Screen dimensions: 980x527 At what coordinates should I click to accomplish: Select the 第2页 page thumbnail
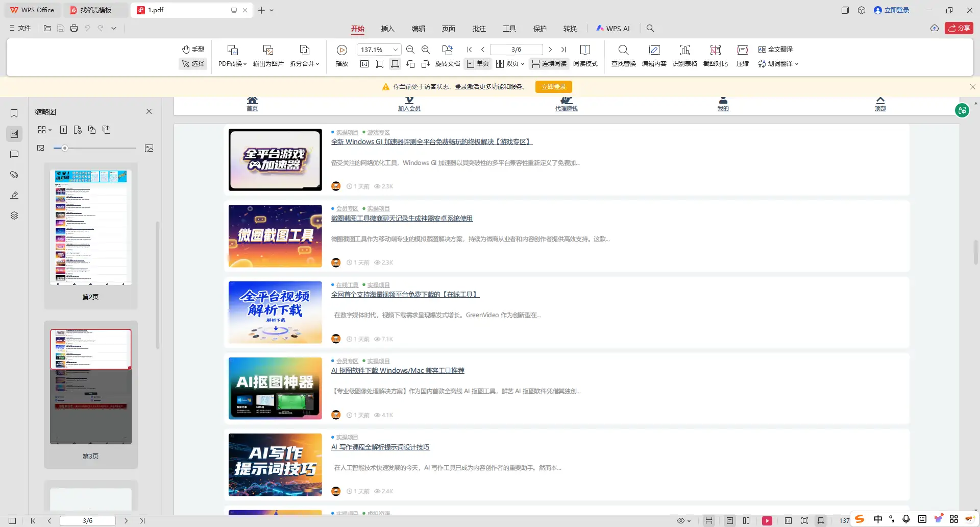[x=91, y=227]
